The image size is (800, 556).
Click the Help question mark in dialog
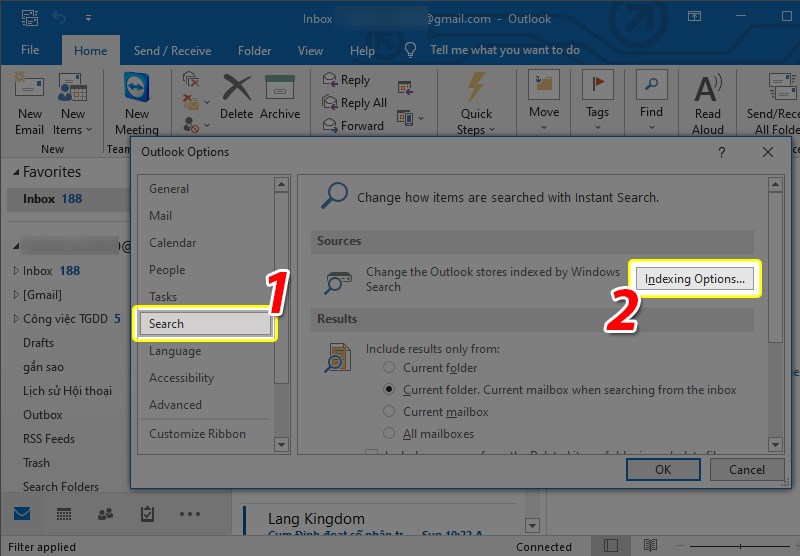721,153
